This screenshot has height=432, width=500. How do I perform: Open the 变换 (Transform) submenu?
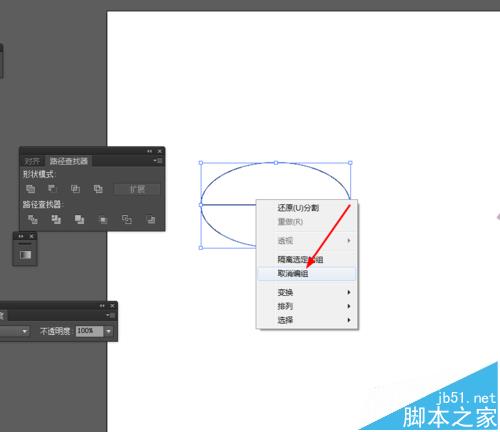pos(307,292)
